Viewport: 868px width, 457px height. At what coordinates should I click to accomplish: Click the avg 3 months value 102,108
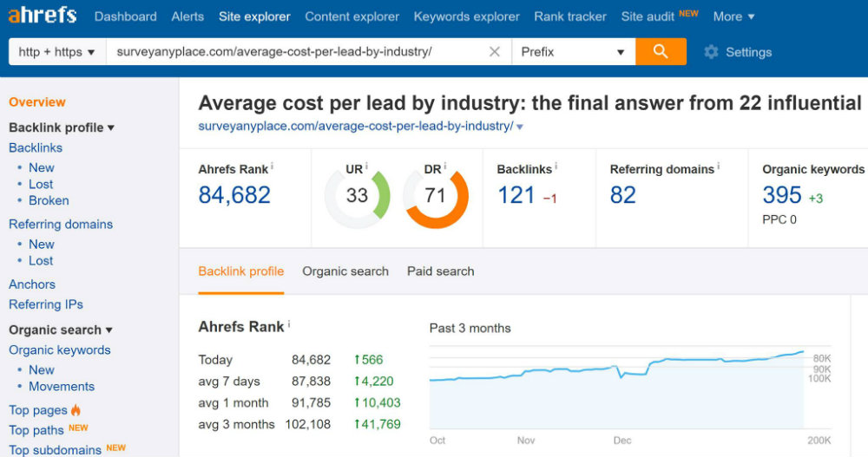[x=308, y=424]
